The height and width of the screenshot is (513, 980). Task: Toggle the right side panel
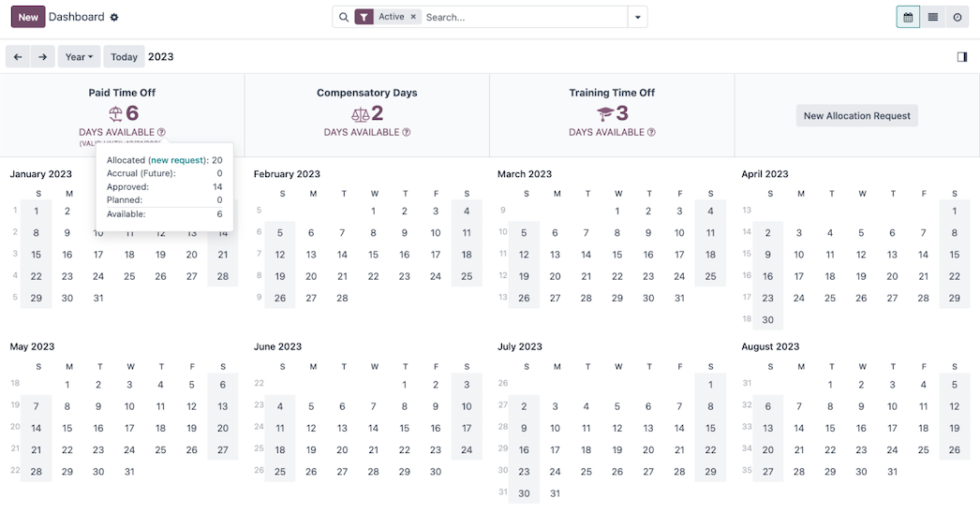coord(961,57)
